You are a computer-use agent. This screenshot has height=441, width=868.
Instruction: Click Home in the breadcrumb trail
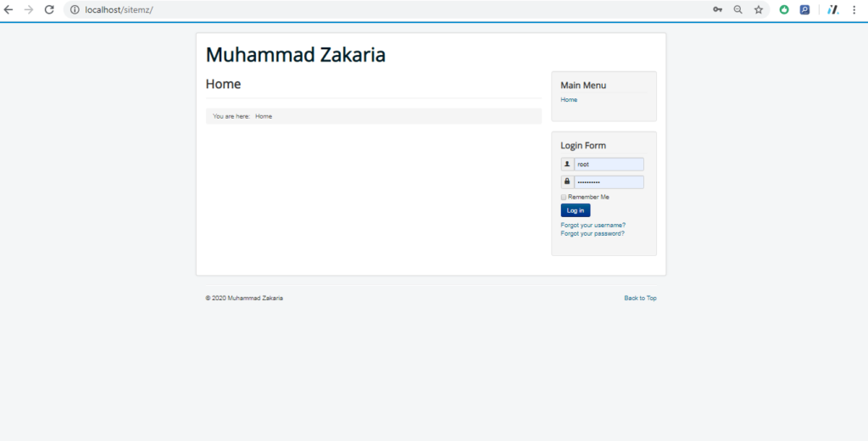tap(264, 116)
